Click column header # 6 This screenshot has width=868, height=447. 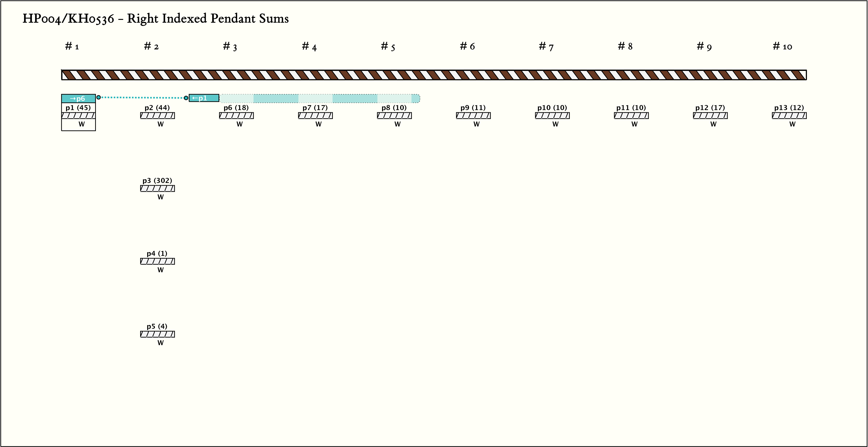point(467,46)
